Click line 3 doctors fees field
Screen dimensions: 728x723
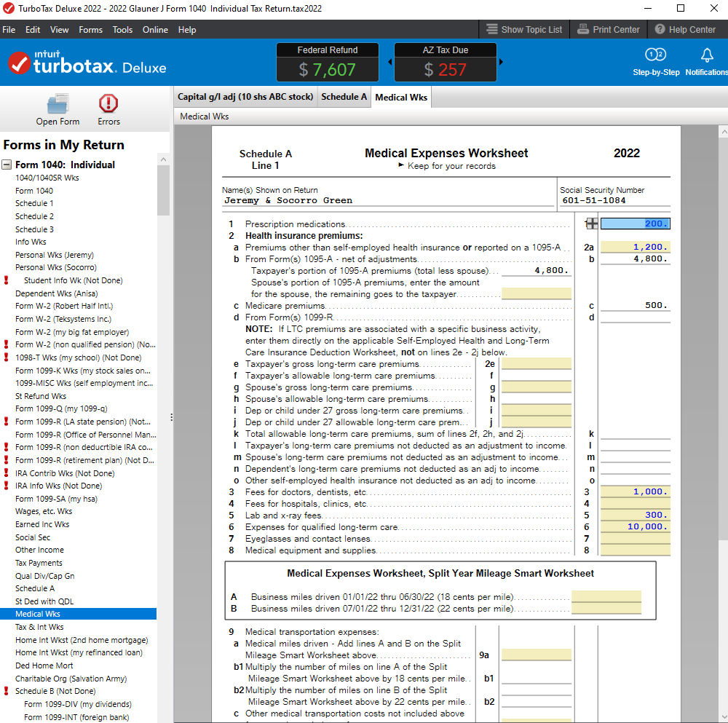pos(635,491)
